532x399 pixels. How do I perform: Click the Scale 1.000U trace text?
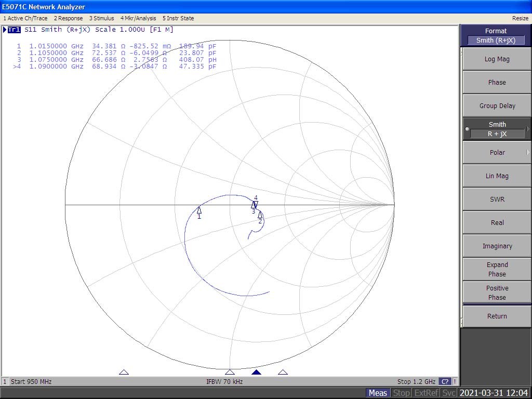pos(120,30)
